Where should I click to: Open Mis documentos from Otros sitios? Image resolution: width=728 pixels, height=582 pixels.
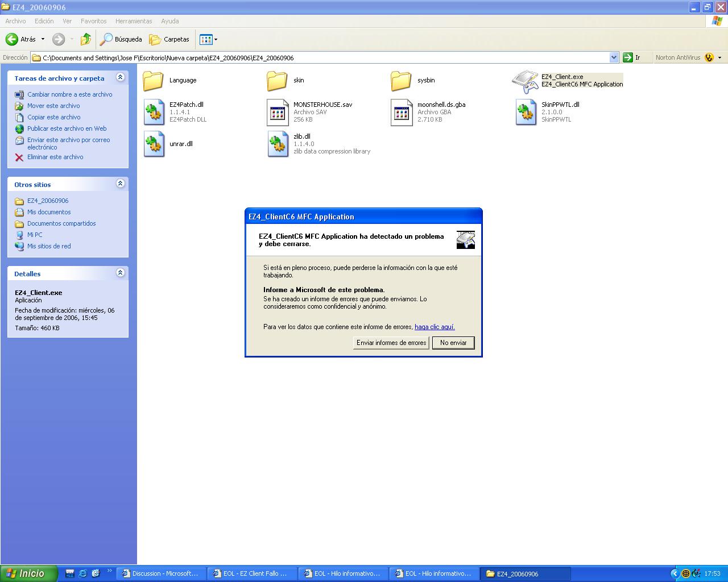point(49,212)
